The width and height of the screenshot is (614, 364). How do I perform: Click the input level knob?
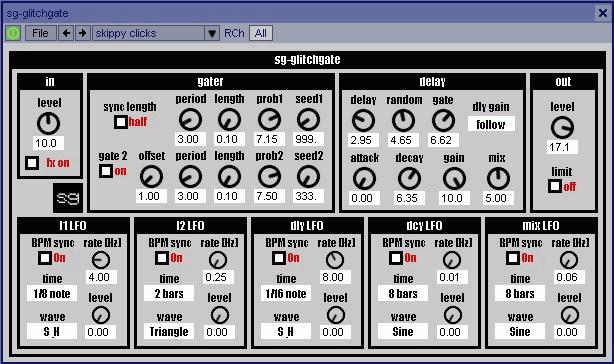[48, 123]
